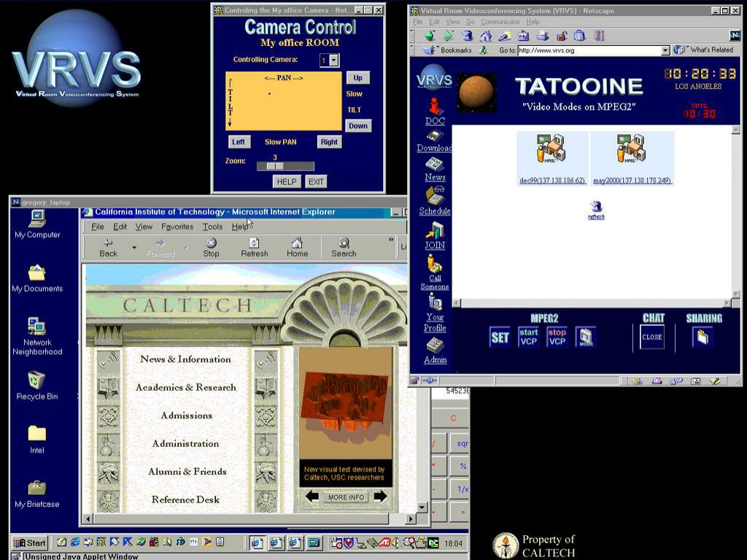Click Internet Explorer Home toolbar button
This screenshot has height=560, width=747.
pos(298,248)
